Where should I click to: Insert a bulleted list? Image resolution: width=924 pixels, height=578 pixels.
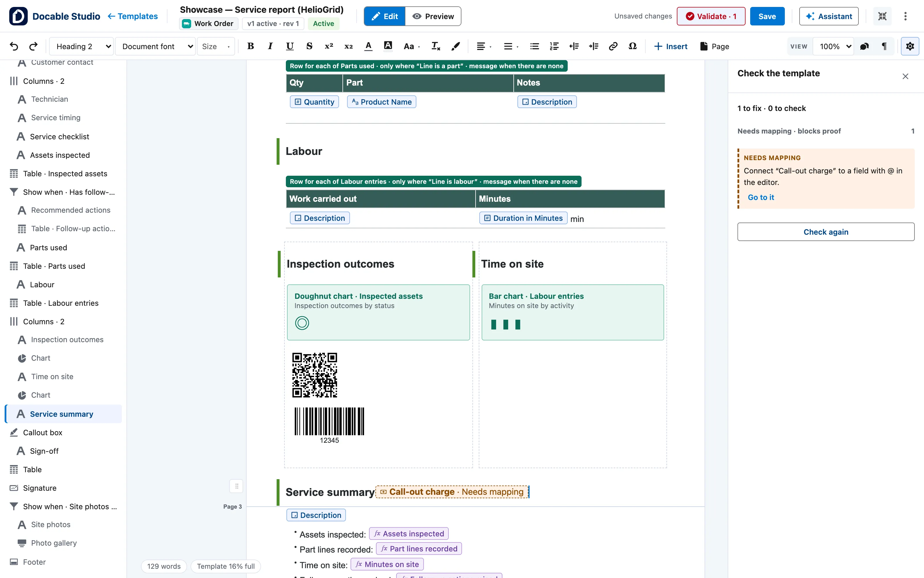click(534, 46)
